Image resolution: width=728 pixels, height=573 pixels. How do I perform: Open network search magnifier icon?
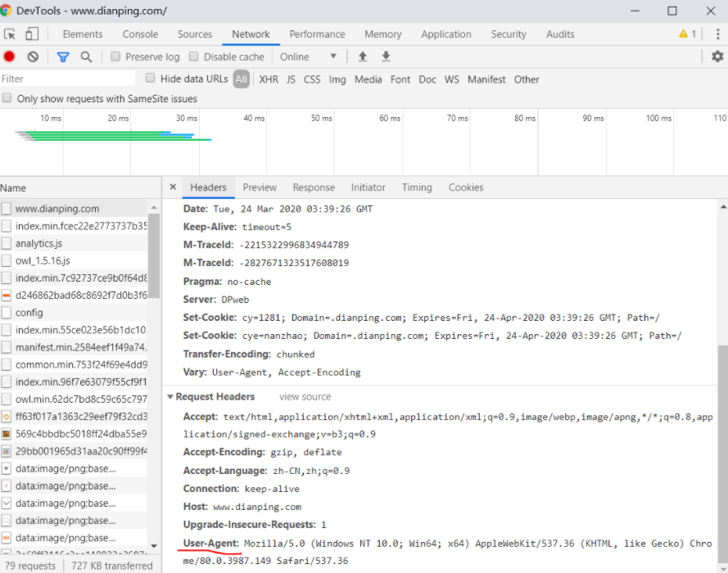(x=86, y=56)
